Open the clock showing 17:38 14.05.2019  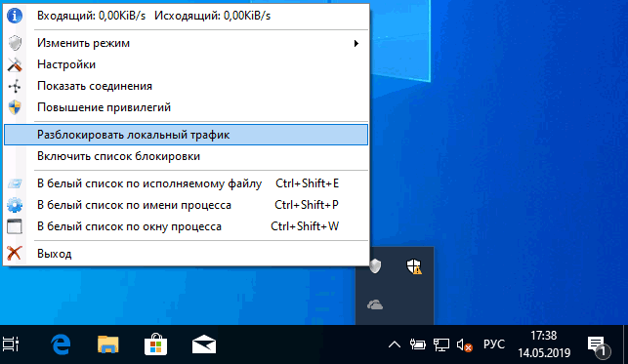(543, 344)
